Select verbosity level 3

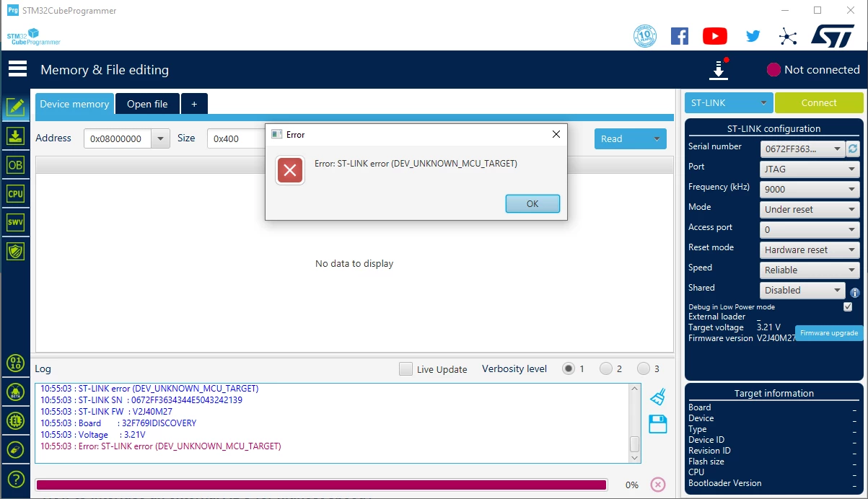click(x=644, y=368)
